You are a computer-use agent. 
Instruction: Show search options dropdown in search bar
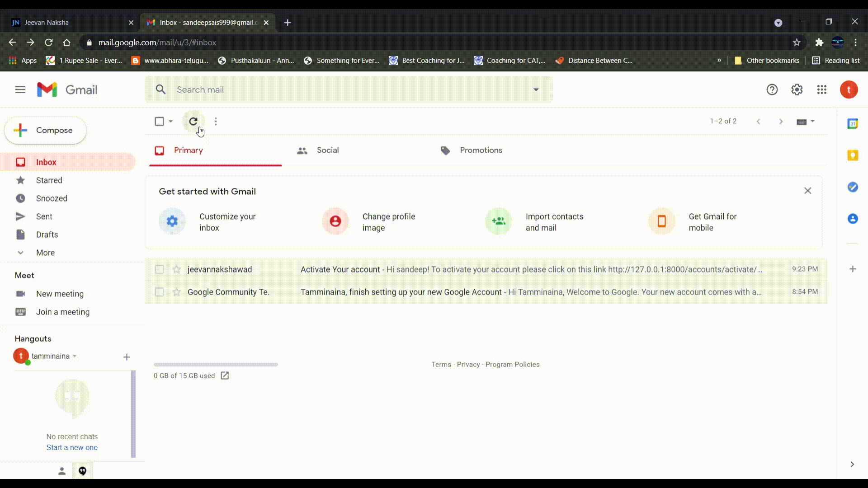[x=536, y=89]
